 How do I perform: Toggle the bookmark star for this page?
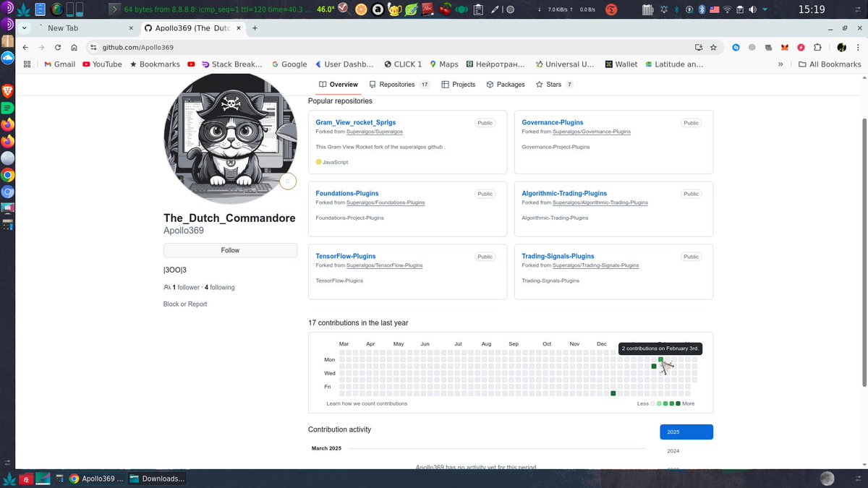[714, 46]
